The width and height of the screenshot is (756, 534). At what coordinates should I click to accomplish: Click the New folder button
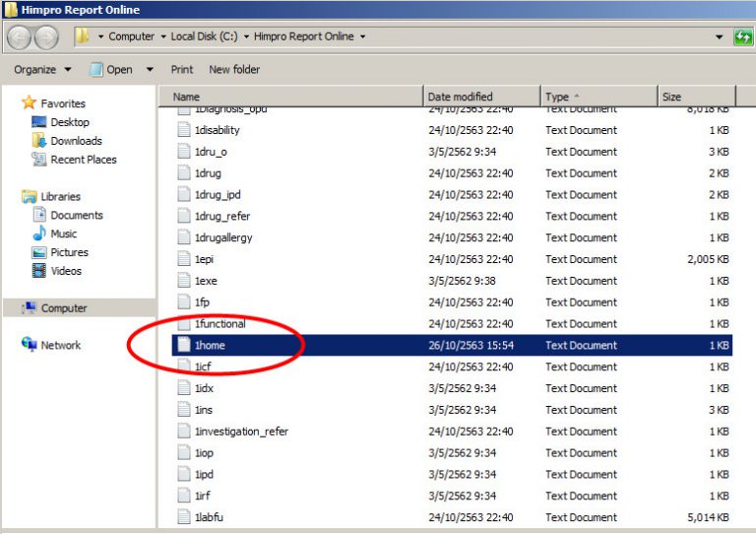click(x=234, y=70)
